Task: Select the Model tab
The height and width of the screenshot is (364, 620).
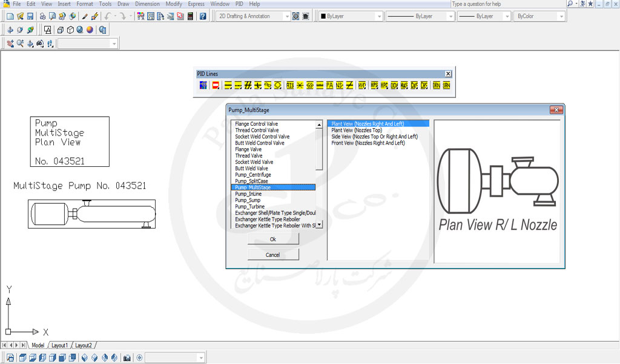Action: click(38, 345)
